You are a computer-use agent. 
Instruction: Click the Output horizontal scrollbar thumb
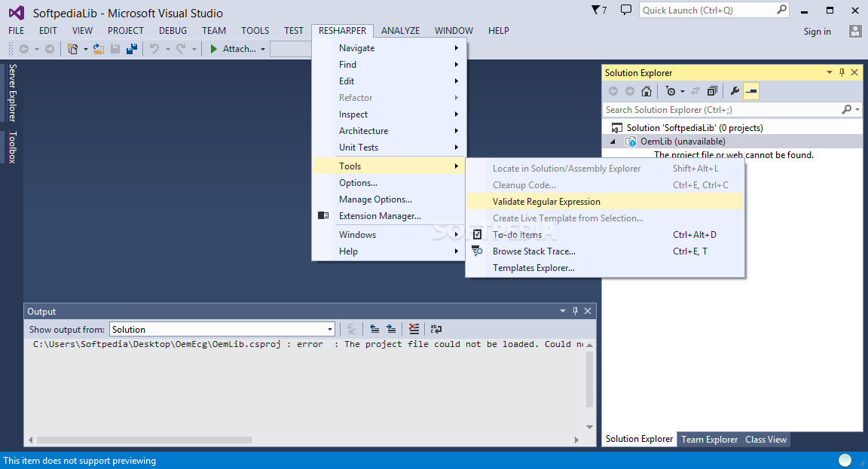[144, 440]
